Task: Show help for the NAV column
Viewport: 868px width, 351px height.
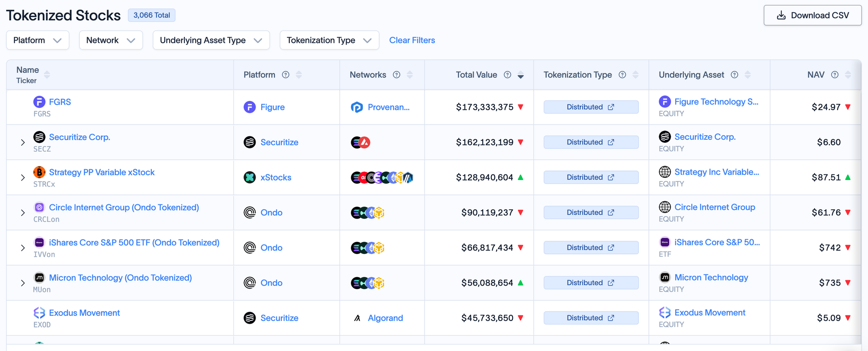Action: 835,75
